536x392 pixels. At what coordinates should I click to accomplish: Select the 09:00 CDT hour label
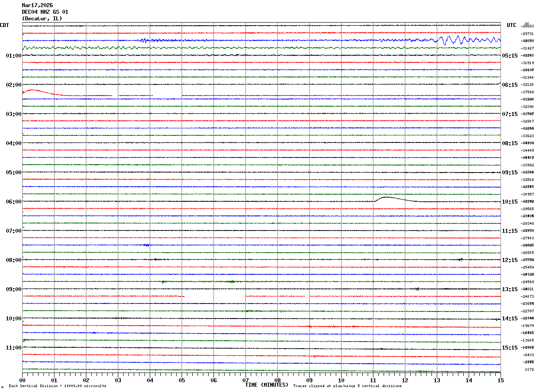coord(14,289)
